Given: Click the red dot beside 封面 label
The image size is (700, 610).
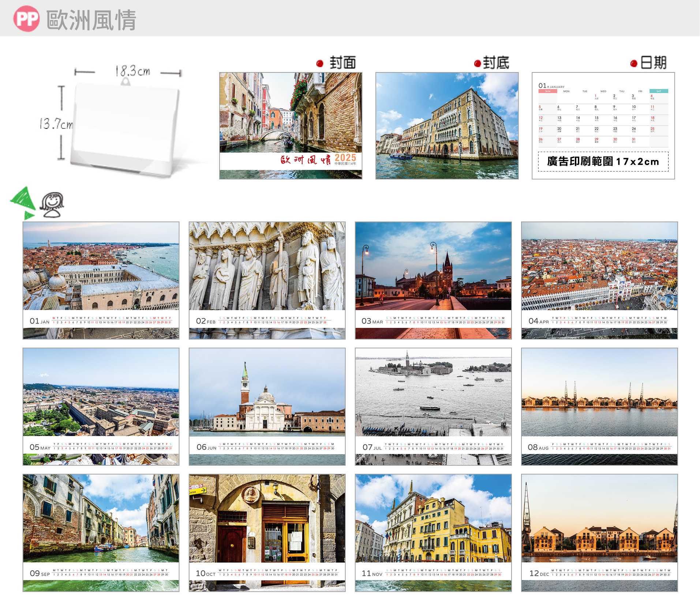Looking at the screenshot, I should 320,63.
